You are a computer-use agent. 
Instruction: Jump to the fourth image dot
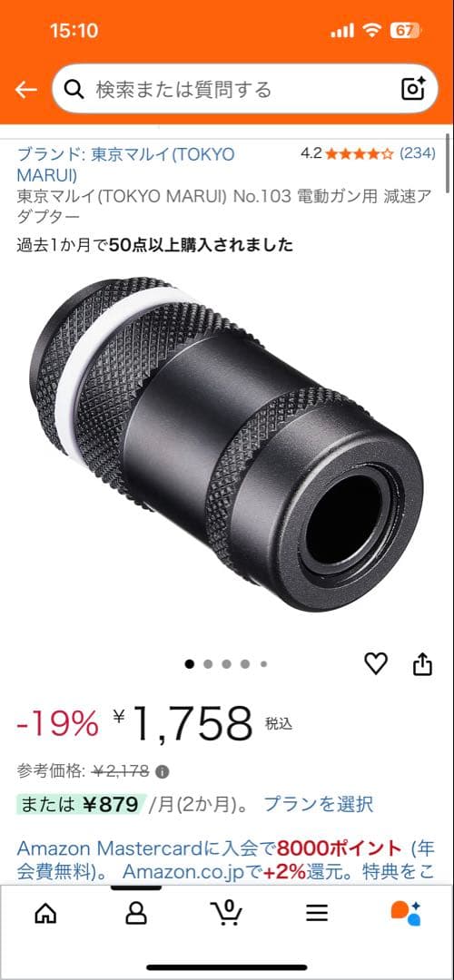coord(245,663)
